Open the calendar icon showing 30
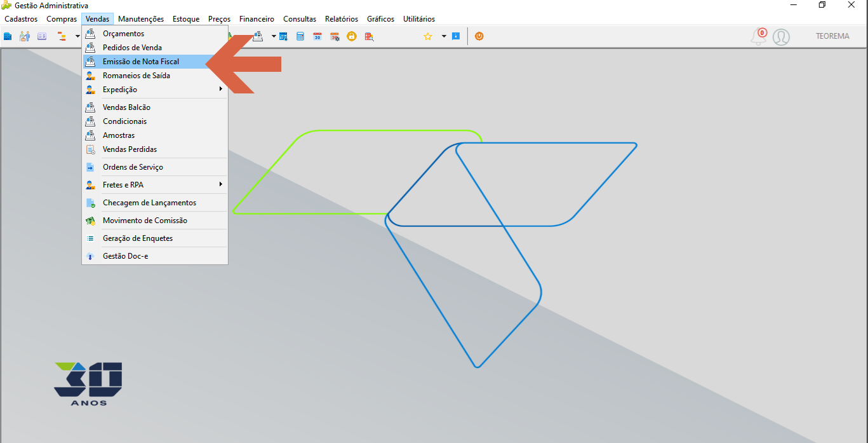The height and width of the screenshot is (443, 868). tap(317, 36)
